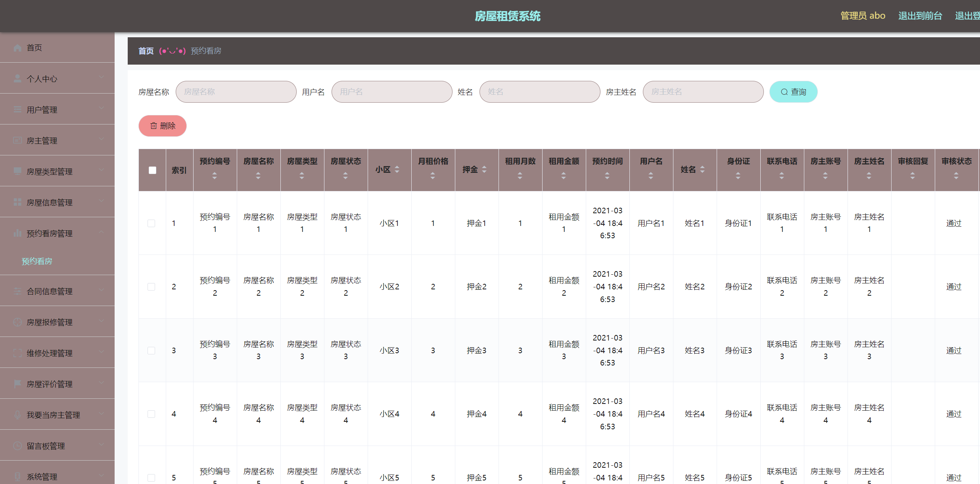Toggle the select-all checkbox in table header
This screenshot has width=980, height=484.
tap(152, 170)
